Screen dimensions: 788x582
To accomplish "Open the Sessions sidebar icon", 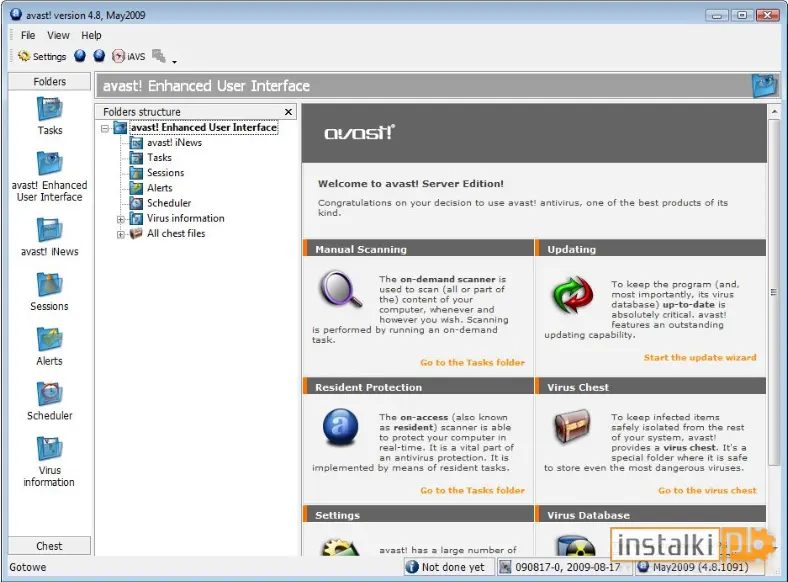I will [x=50, y=292].
